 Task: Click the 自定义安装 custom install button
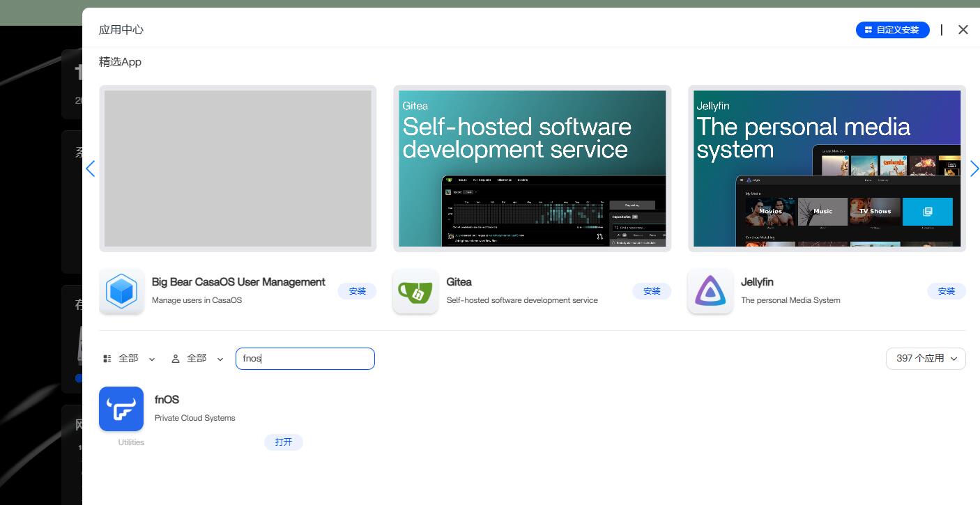892,30
